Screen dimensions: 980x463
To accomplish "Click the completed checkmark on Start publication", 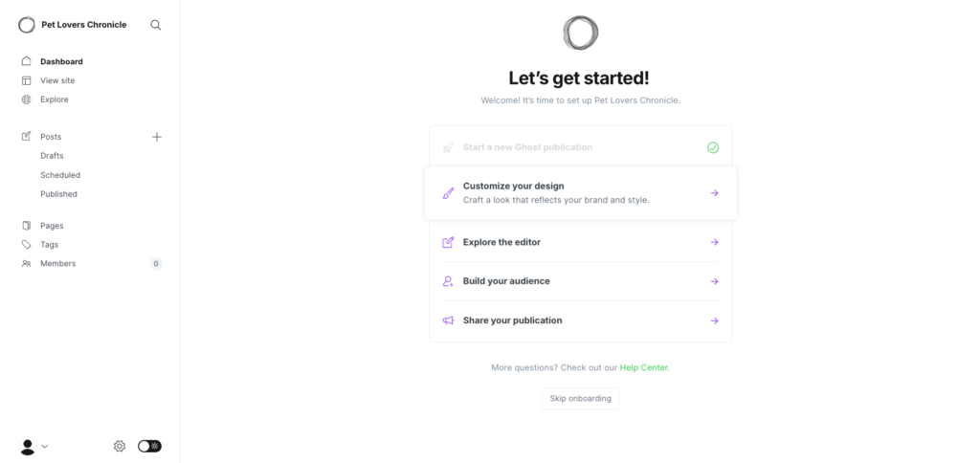I will [713, 147].
